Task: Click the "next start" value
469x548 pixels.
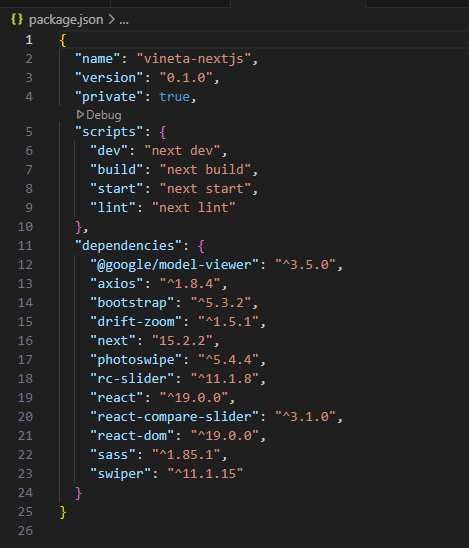Action: click(x=205, y=189)
